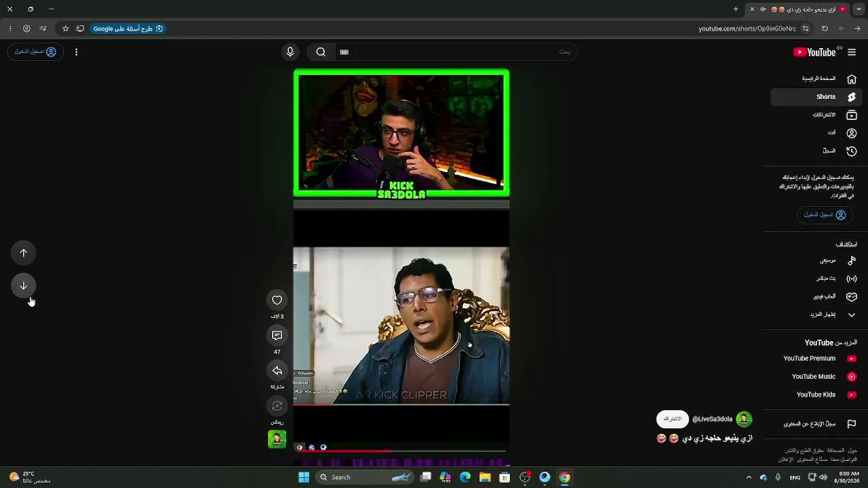Open Microsoft Store from the taskbar
The width and height of the screenshot is (868, 488).
coord(505,477)
